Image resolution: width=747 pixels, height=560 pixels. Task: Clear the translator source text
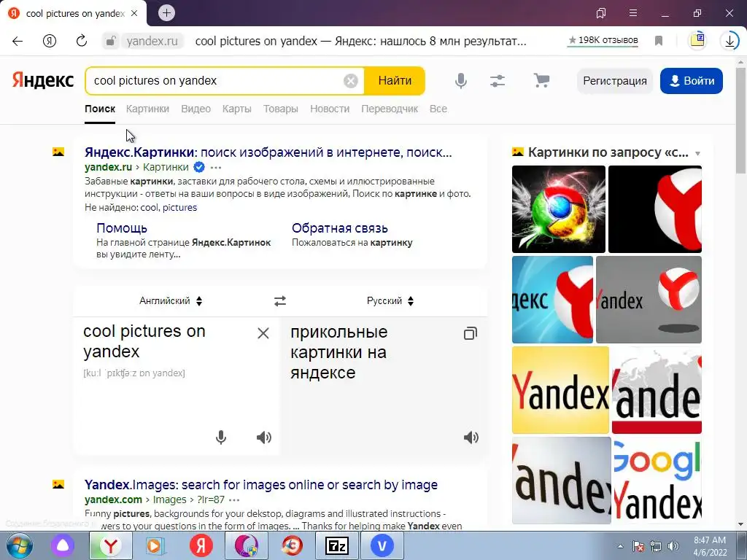tap(263, 333)
